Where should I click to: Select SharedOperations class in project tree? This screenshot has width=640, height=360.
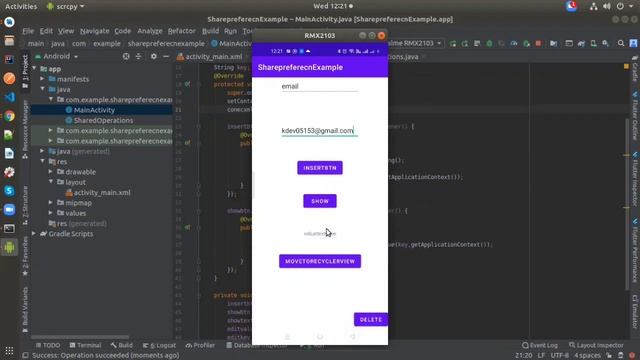click(x=103, y=120)
